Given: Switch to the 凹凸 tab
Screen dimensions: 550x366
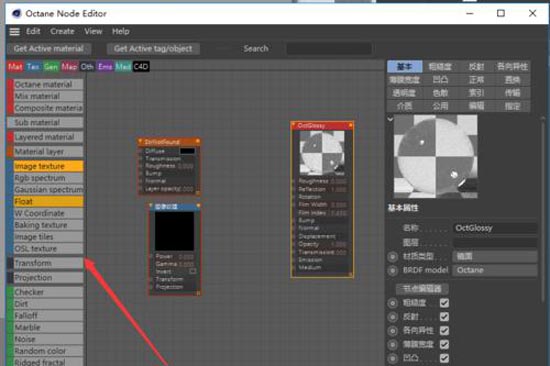Looking at the screenshot, I should [x=440, y=80].
